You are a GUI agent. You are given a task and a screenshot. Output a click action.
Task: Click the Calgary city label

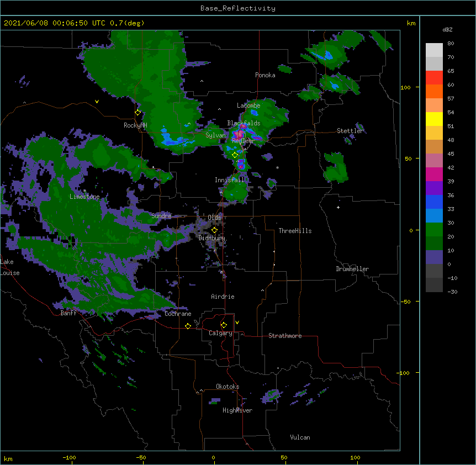[x=221, y=333]
